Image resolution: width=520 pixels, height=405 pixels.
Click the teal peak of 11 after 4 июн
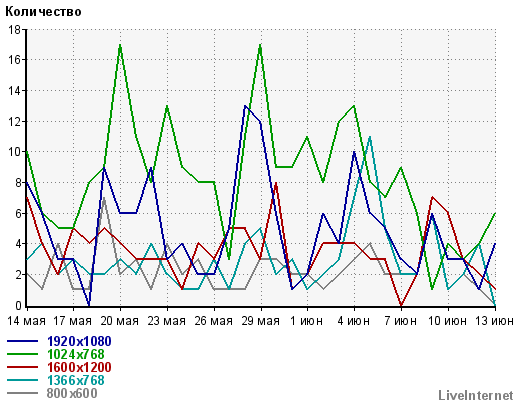[370, 137]
